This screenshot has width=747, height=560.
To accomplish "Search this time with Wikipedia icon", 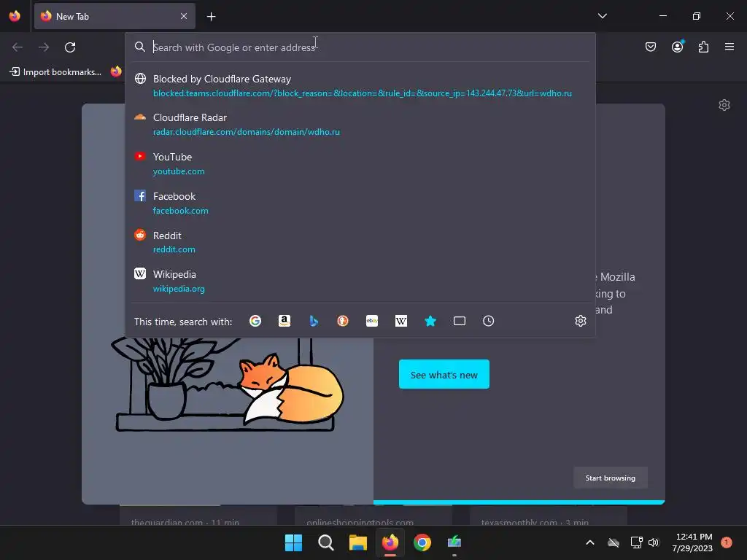I will (401, 321).
